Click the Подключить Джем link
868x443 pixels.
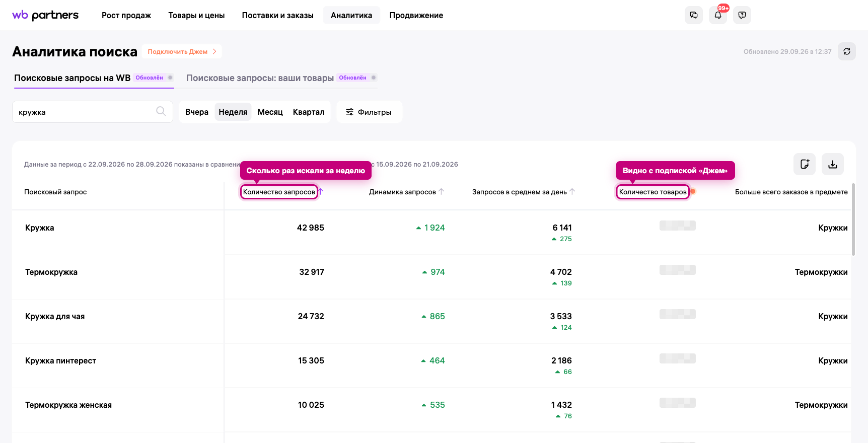(182, 51)
